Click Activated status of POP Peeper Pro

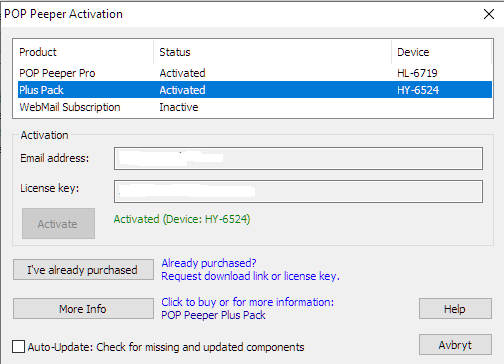[182, 73]
